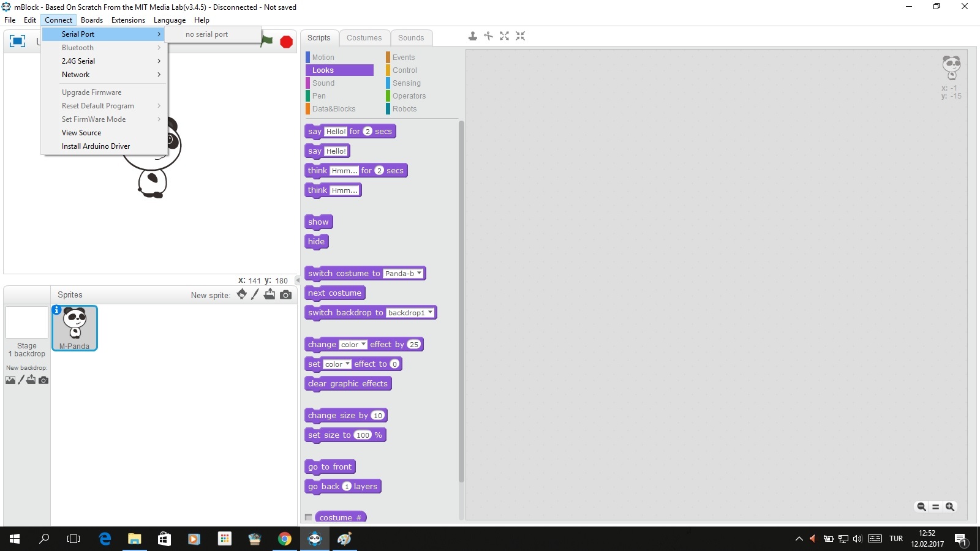
Task: Select the Operators block category
Action: (x=420, y=96)
